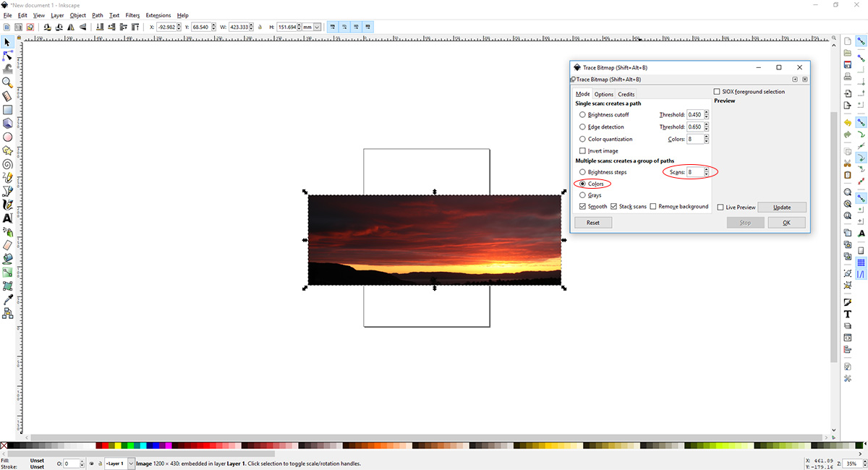The height and width of the screenshot is (470, 868).
Task: Open the Extensions menu
Action: coord(158,15)
